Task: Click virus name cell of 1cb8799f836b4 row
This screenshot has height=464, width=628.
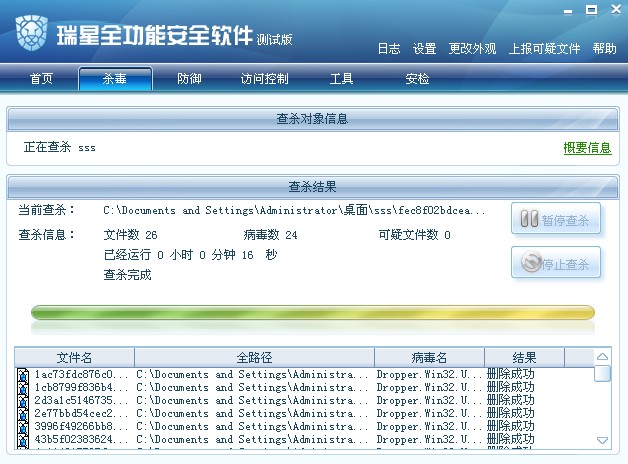Action: [x=429, y=388]
